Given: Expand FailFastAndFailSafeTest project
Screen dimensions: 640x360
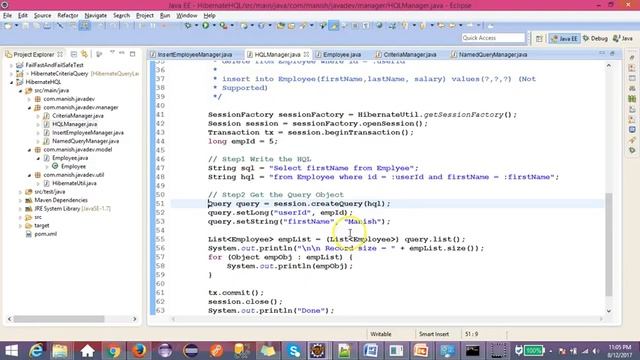Looking at the screenshot, I should coord(11,65).
